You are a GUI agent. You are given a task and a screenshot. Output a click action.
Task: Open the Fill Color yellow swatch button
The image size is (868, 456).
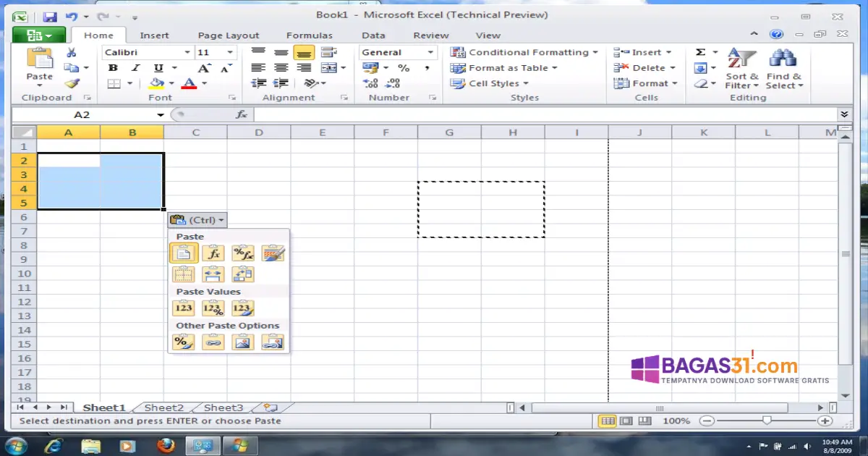click(156, 84)
